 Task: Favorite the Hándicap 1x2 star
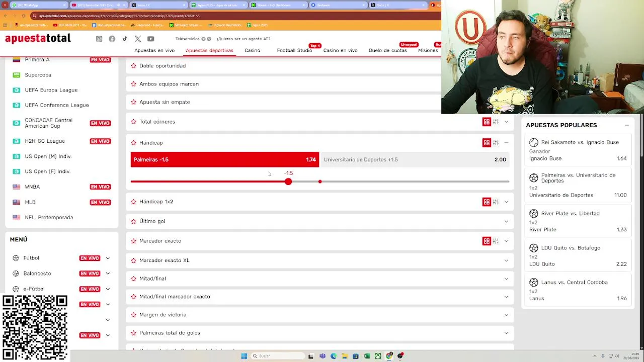133,202
